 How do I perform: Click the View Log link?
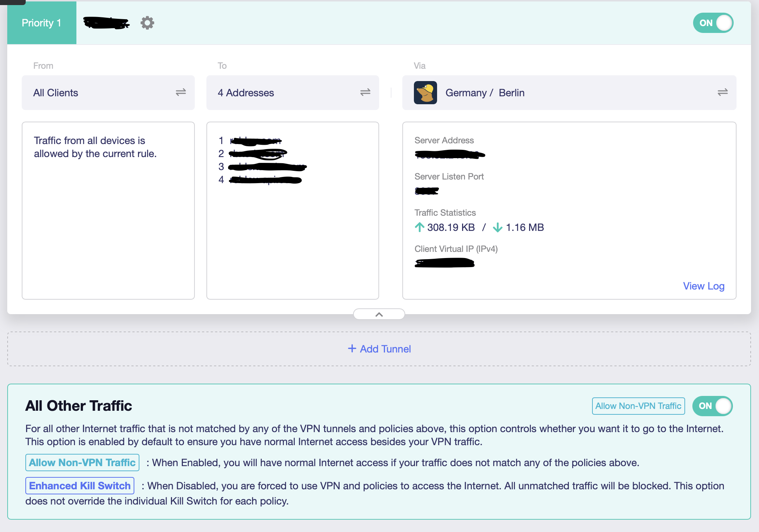[x=704, y=286]
